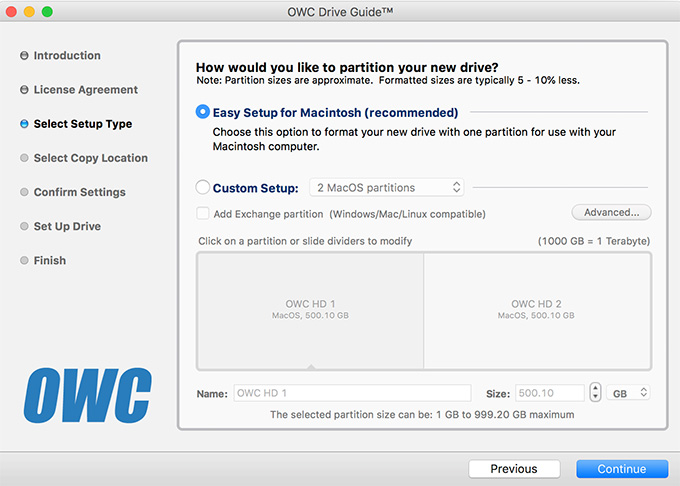Image resolution: width=680 pixels, height=486 pixels.
Task: Open the Advanced options button
Action: (611, 212)
